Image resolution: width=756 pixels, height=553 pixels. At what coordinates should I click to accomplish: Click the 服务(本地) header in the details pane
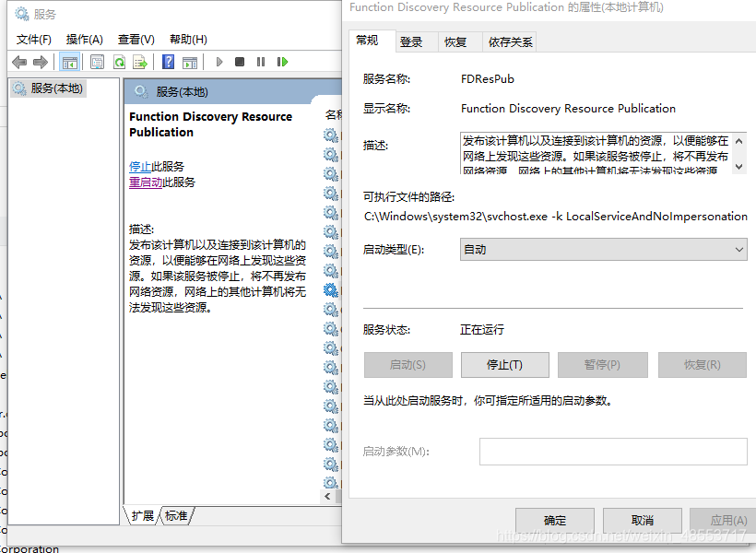[x=182, y=91]
